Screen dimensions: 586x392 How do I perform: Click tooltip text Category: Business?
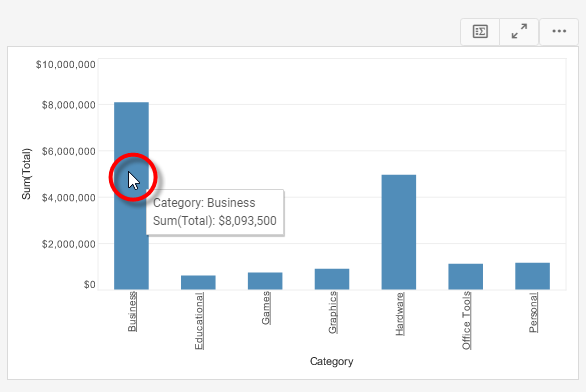click(x=204, y=203)
